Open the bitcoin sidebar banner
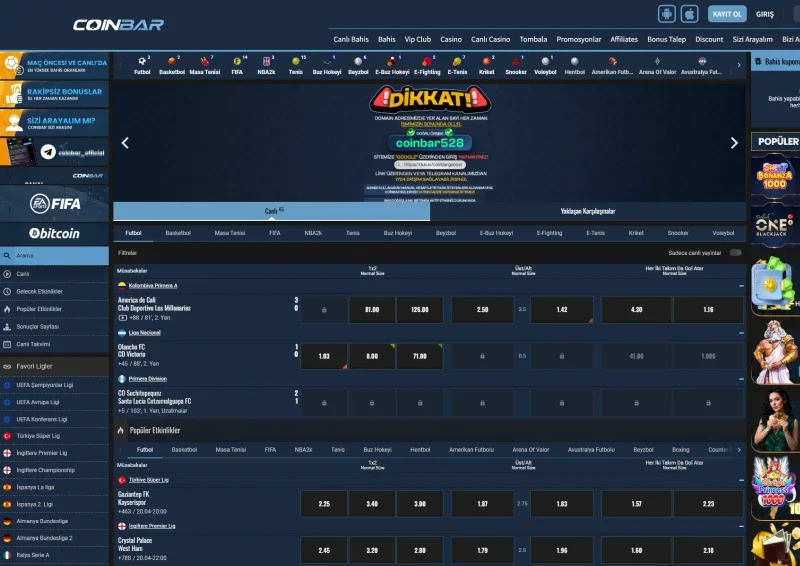The image size is (800, 566). pos(54,233)
